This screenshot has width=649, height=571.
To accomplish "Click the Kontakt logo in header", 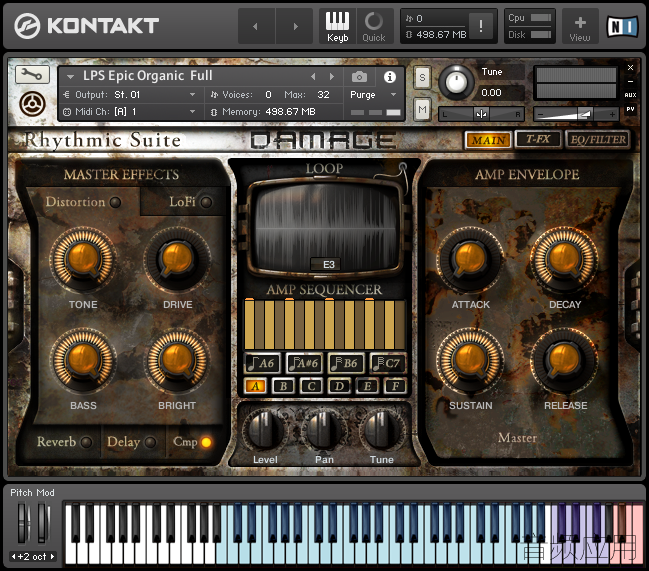I will coord(87,25).
